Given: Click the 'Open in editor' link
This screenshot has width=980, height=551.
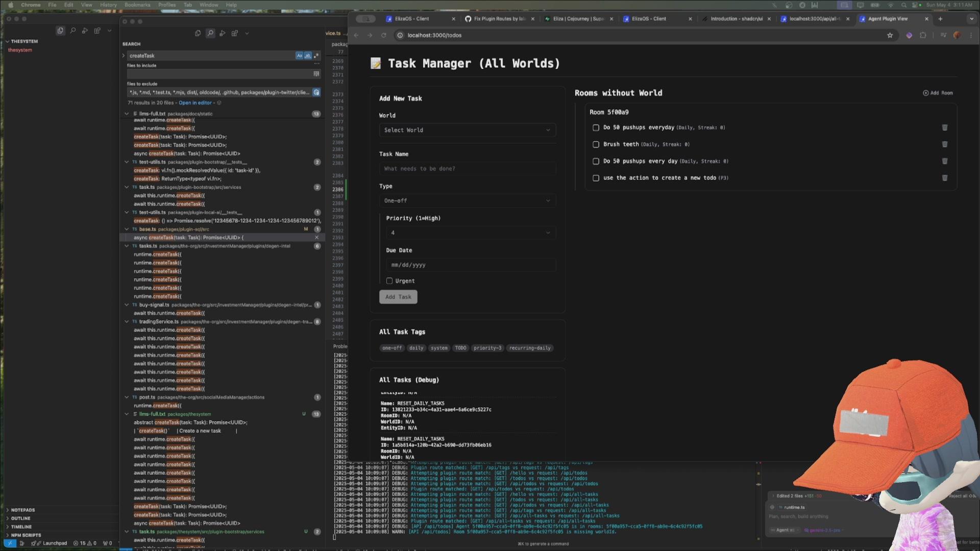Looking at the screenshot, I should click(x=195, y=103).
